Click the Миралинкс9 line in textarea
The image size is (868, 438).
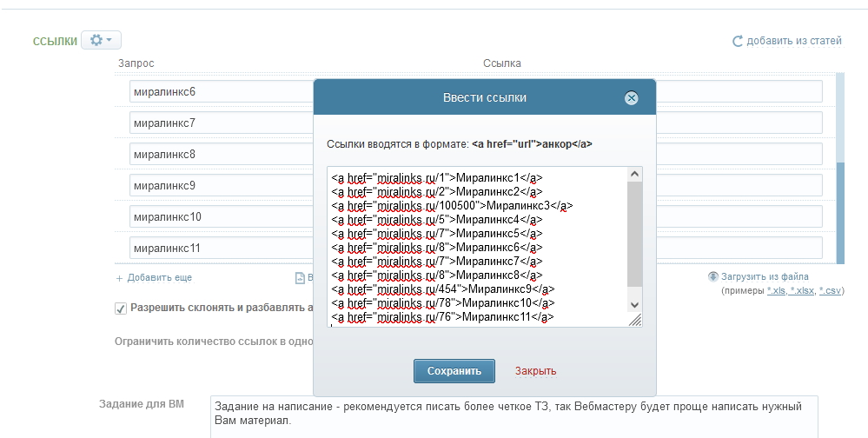coord(443,289)
